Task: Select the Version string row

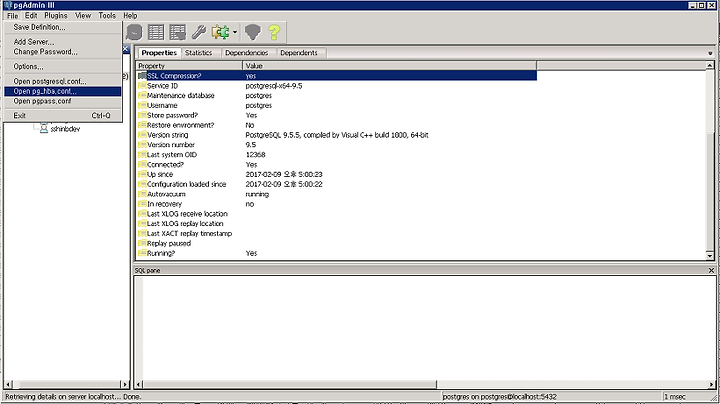Action: [x=337, y=135]
